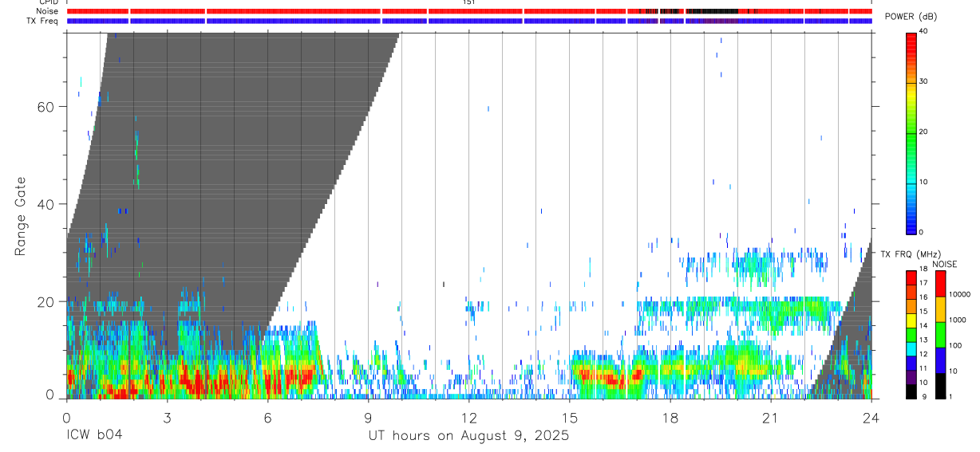Click the cyan 12-13 MHz TX FRQ swatch
This screenshot has height=452, width=980.
click(x=911, y=348)
